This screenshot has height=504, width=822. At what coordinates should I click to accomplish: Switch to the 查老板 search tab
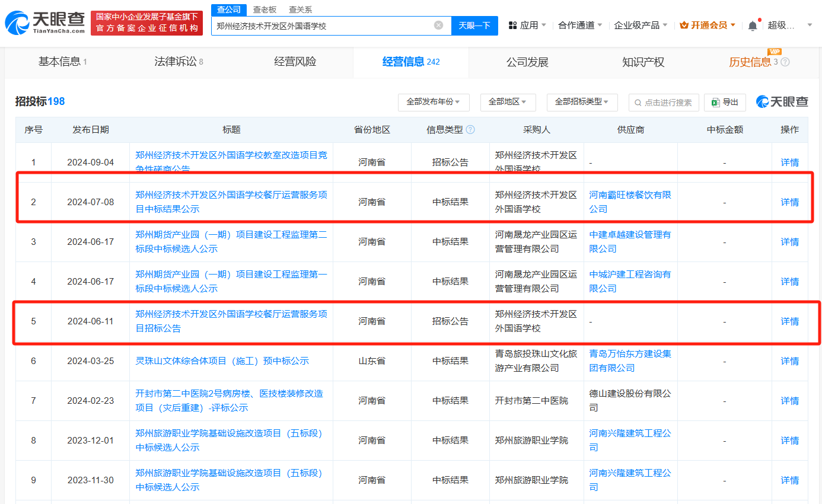click(x=265, y=9)
